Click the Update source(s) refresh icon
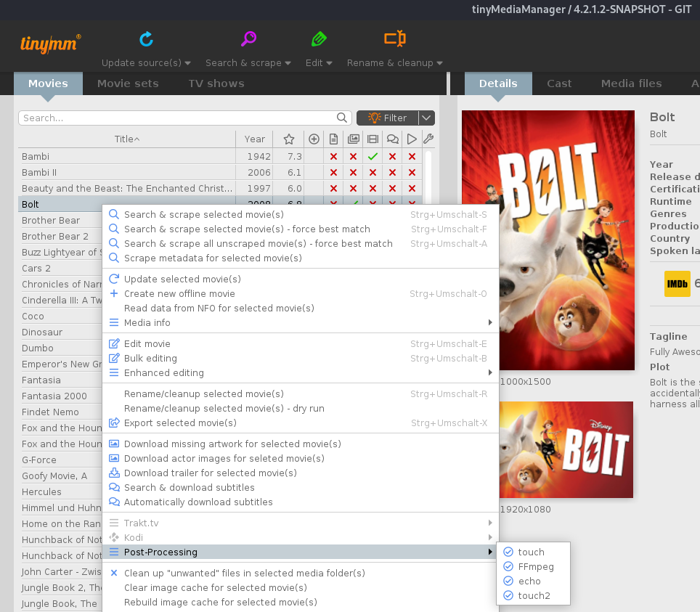The width and height of the screenshot is (700, 612). tap(146, 39)
